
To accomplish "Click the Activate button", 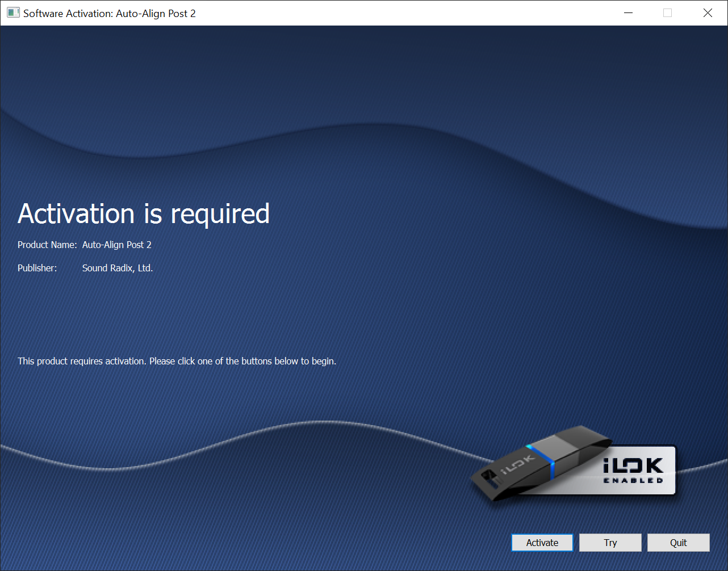I will click(x=542, y=543).
